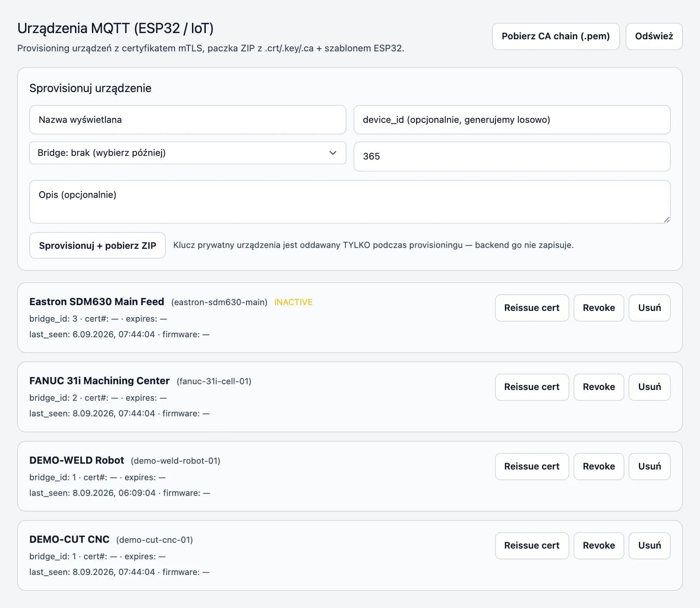
Task: Click Sprovisionuj + pobierz ZIP button
Action: (97, 245)
